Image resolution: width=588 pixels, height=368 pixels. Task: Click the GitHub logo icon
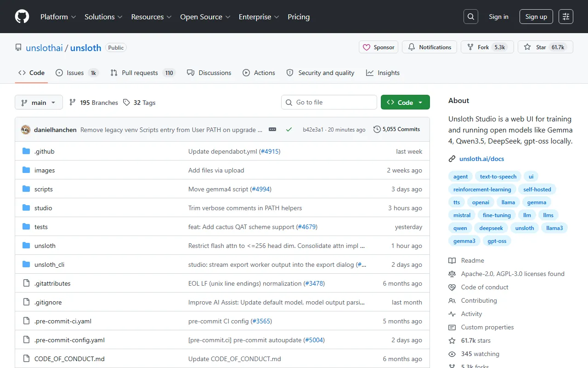click(x=22, y=17)
